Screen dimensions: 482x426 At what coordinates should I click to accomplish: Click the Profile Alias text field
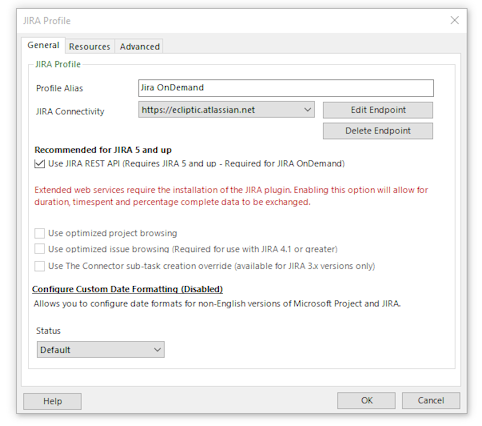(x=286, y=88)
